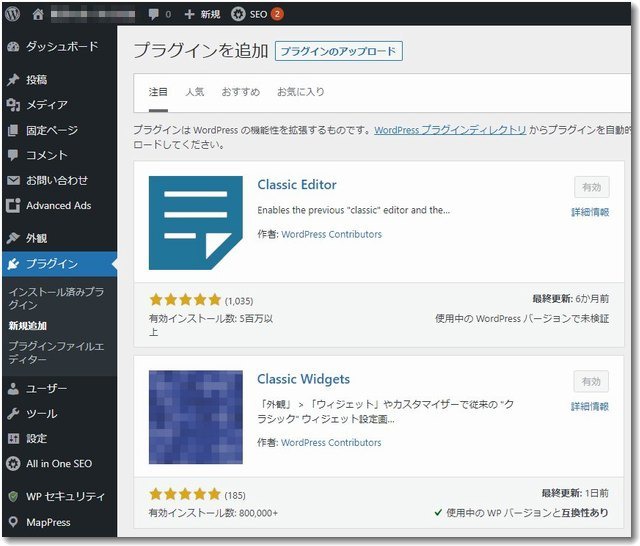Open the Classic Editor title link
The image size is (640, 546).
coord(297,185)
